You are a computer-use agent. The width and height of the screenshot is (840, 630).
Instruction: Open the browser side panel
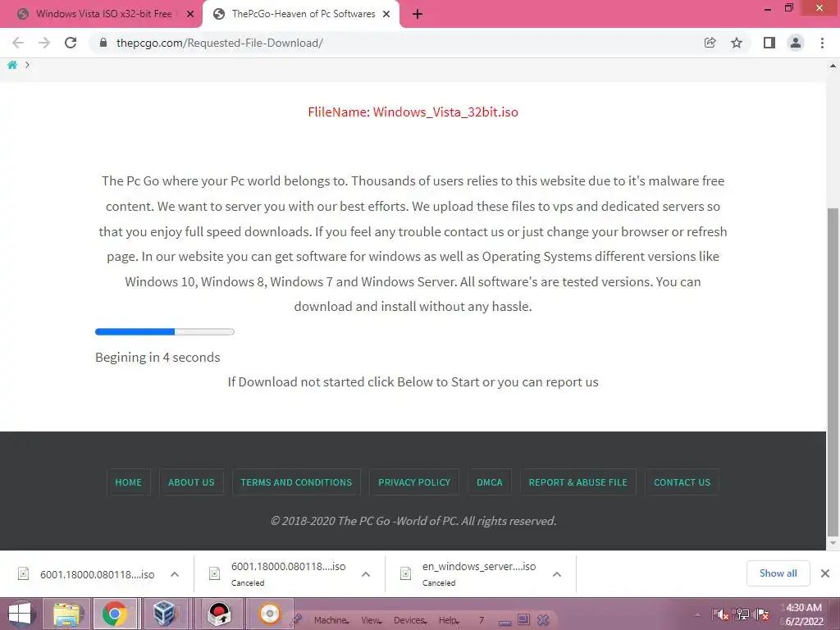coord(769,43)
